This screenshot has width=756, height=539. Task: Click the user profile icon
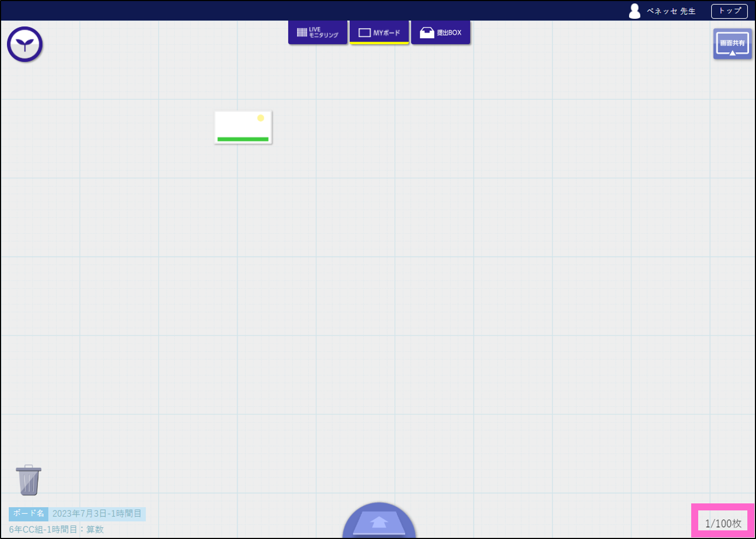point(635,11)
